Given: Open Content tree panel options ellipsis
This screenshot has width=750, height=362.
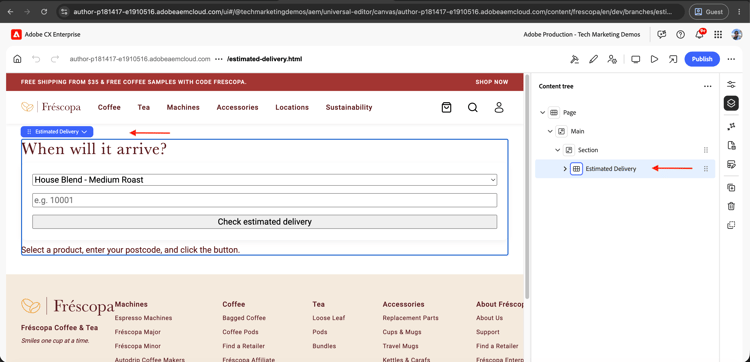Looking at the screenshot, I should [707, 87].
